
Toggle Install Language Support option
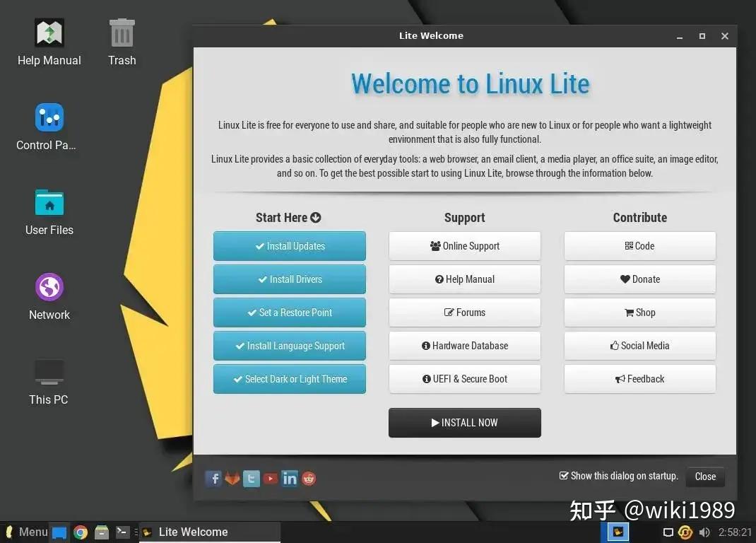point(289,346)
